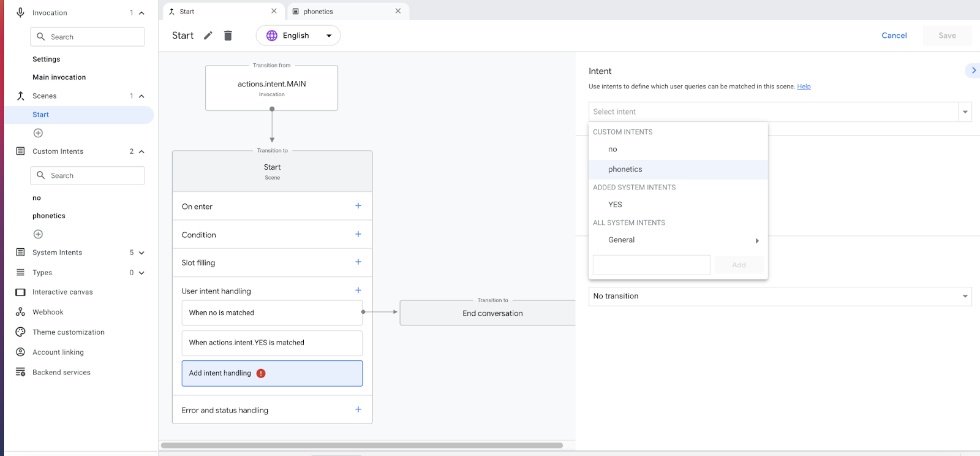
Task: Open the Help link
Action: coord(804,86)
